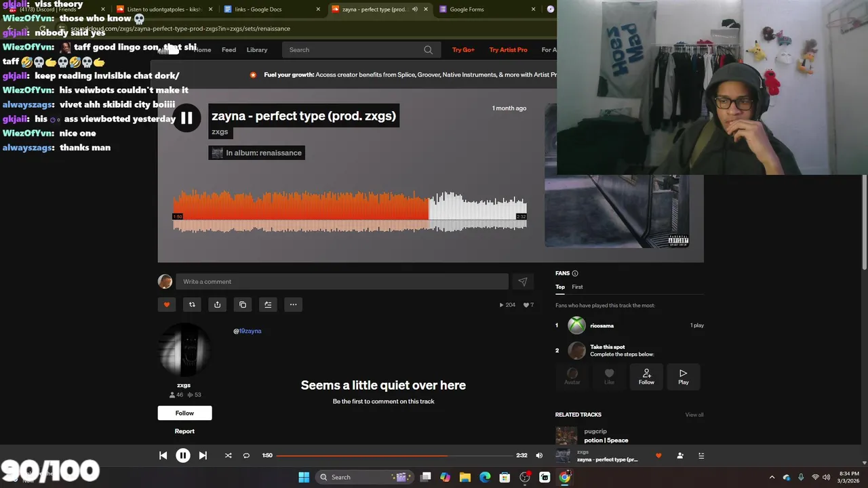Click the Fans info icon

(575, 273)
